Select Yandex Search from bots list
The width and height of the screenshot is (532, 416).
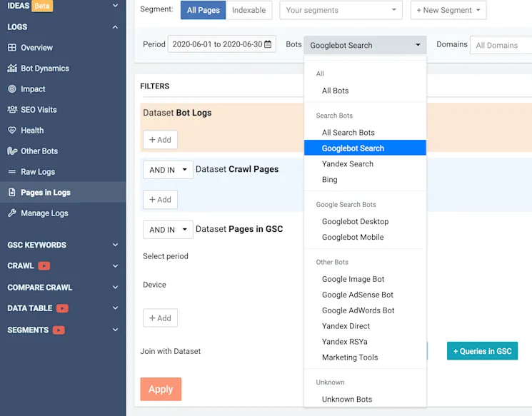point(365,163)
